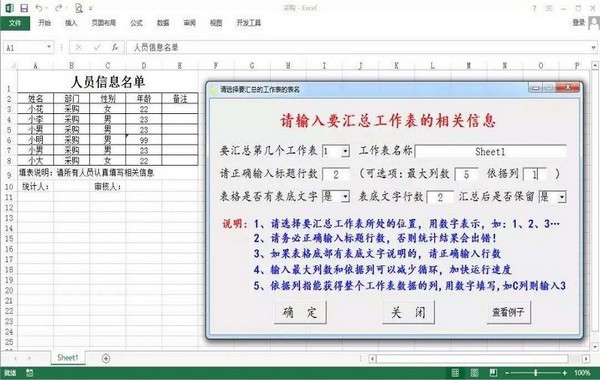Click the Undo arrow icon
600x380 pixels.
point(39,8)
